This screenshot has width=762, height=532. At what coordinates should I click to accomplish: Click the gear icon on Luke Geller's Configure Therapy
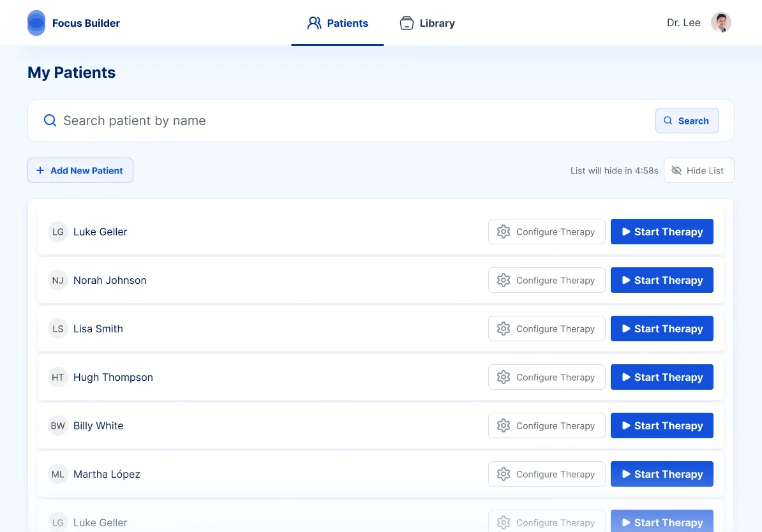pos(504,232)
